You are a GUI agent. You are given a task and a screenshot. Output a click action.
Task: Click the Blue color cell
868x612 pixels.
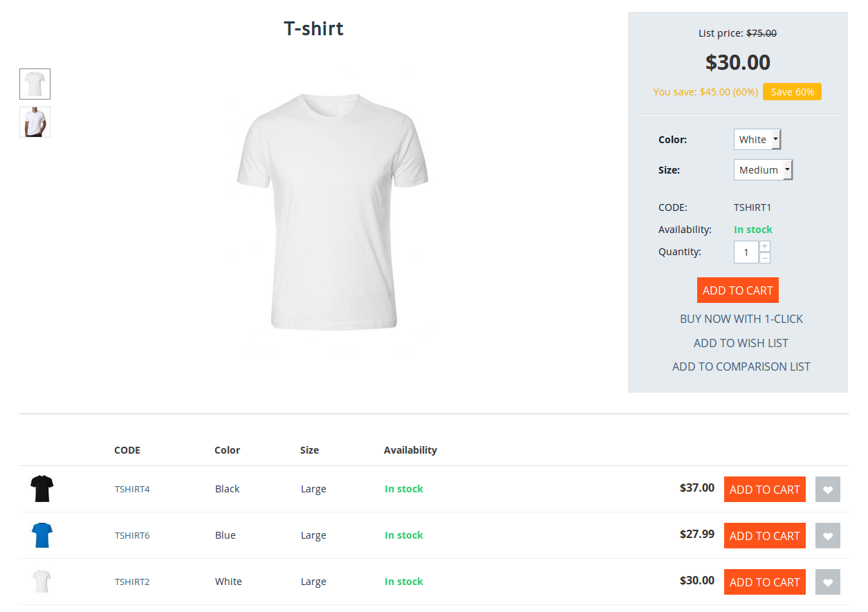(x=225, y=535)
